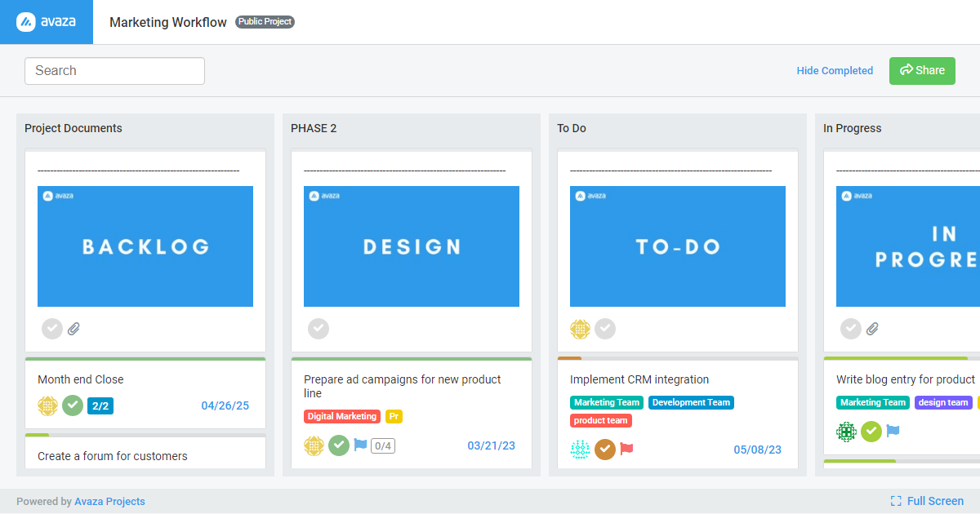Click inside the Search field

114,71
